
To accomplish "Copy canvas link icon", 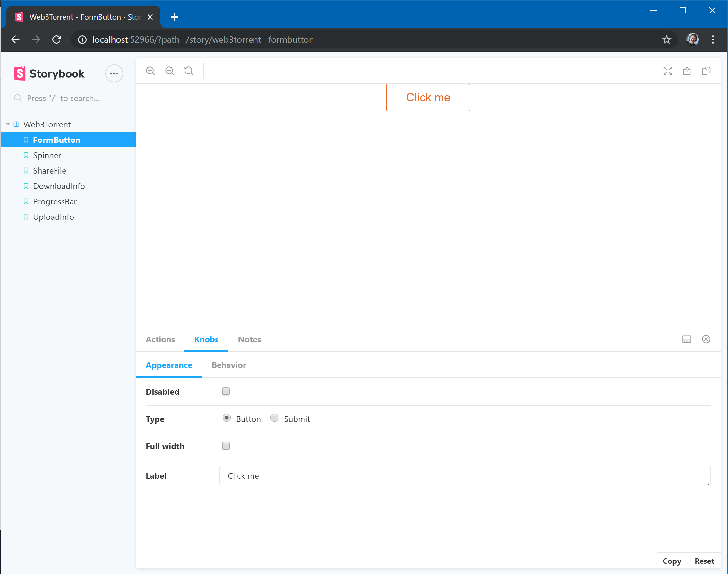I will [706, 71].
